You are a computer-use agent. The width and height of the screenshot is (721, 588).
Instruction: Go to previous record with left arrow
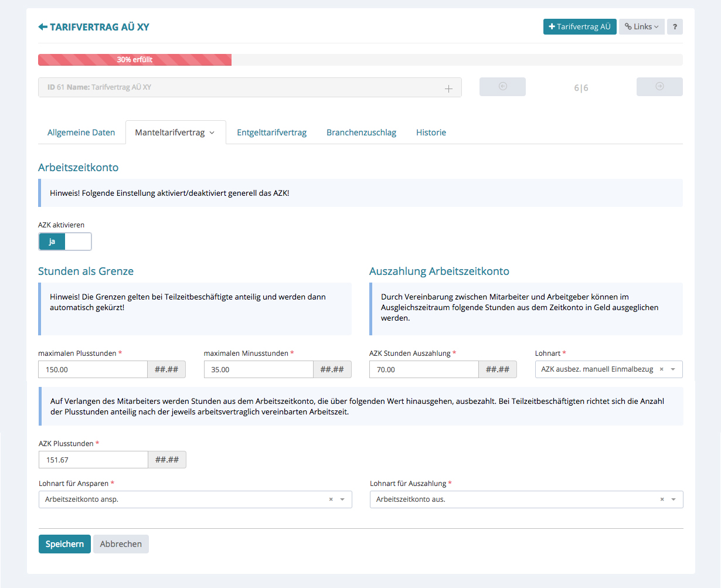pos(502,87)
